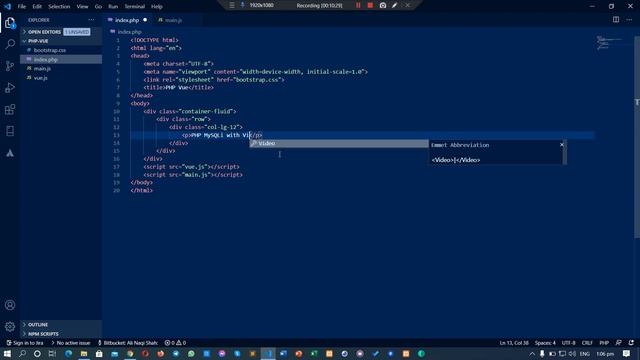Open the Windows Start menu
The height and width of the screenshot is (360, 640).
[7, 353]
